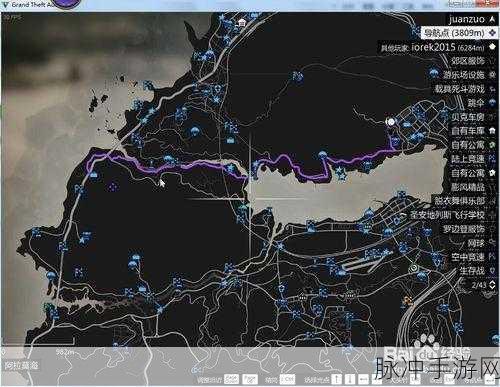Step through legend with the 2/43 arrows

pyautogui.click(x=492, y=285)
